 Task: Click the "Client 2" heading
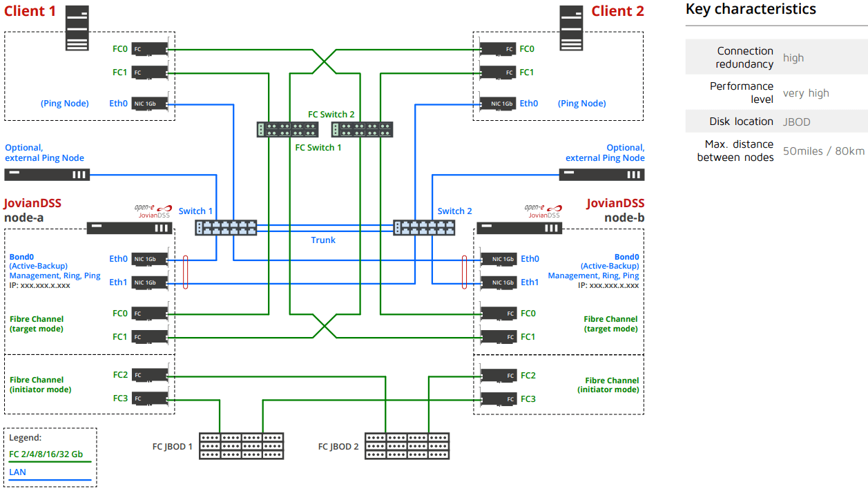(617, 11)
